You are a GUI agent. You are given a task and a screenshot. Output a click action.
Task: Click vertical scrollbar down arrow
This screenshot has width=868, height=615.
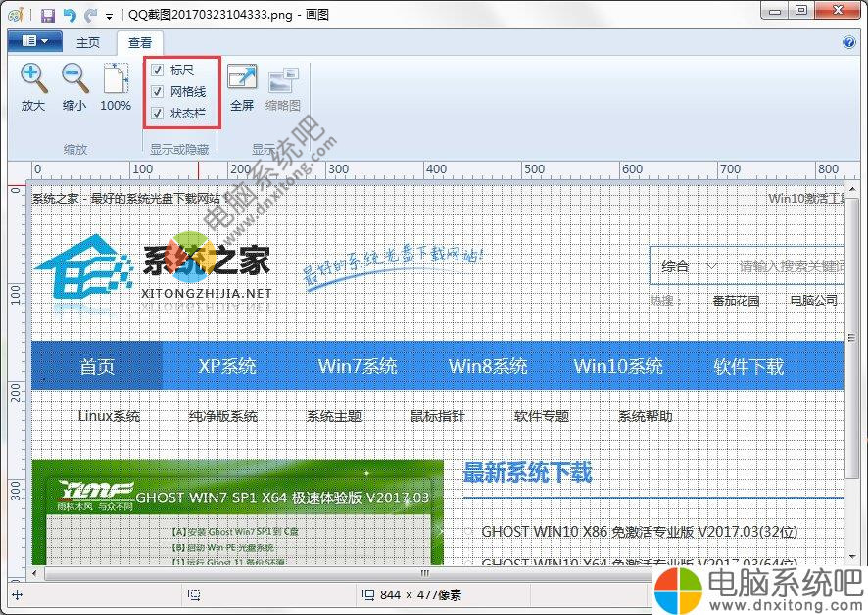[851, 556]
